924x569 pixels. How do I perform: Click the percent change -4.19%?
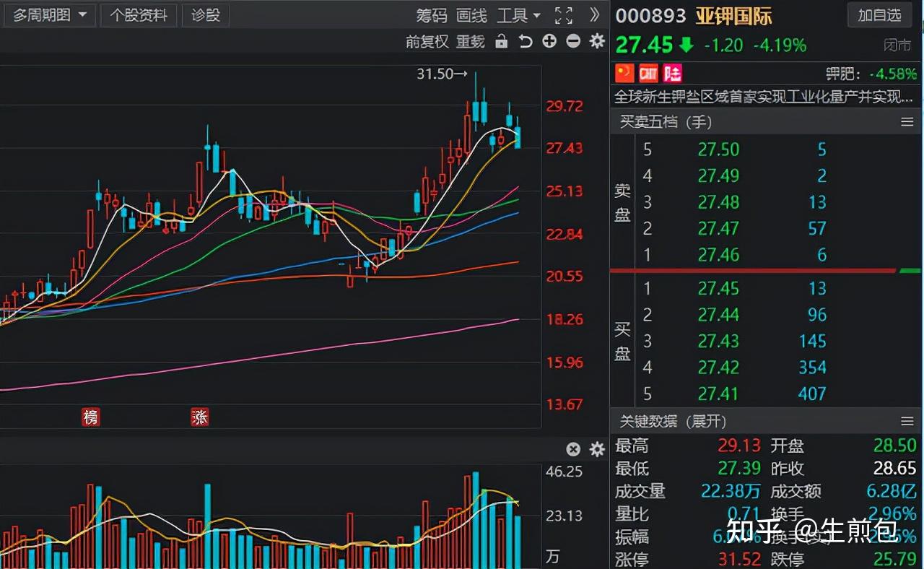click(x=780, y=45)
